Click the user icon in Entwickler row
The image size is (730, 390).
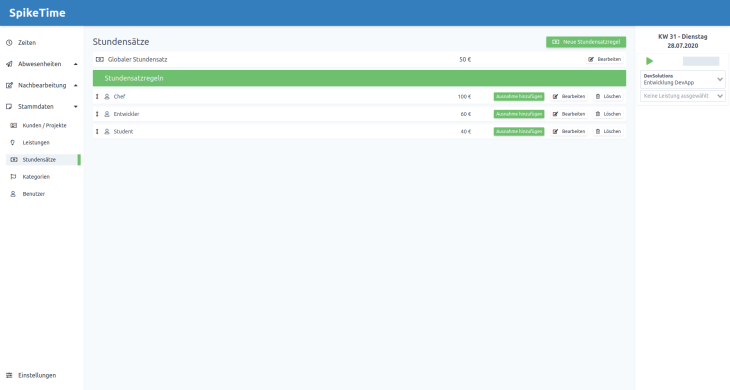pos(107,114)
